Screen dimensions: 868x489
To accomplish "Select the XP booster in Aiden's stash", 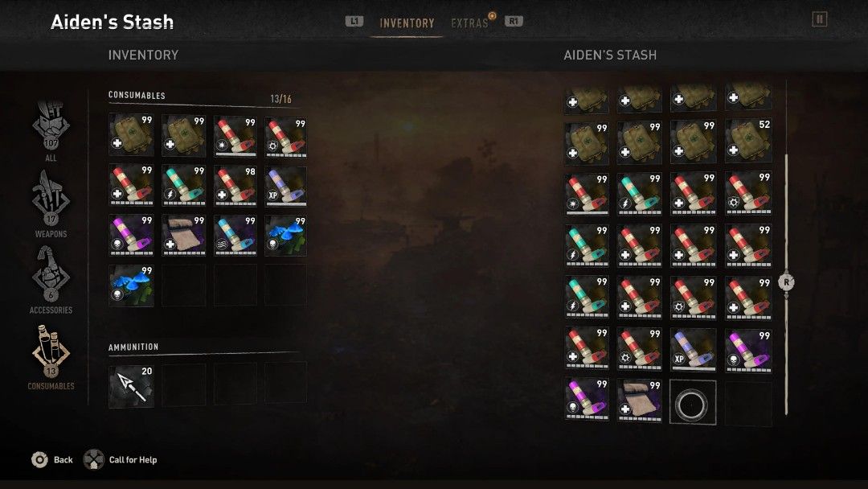I will tap(693, 350).
